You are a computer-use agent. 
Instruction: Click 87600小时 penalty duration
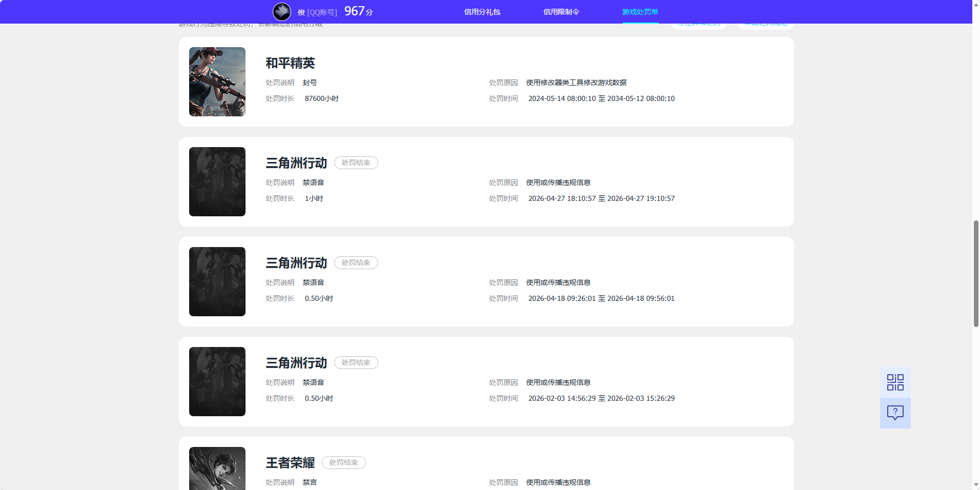tap(322, 98)
